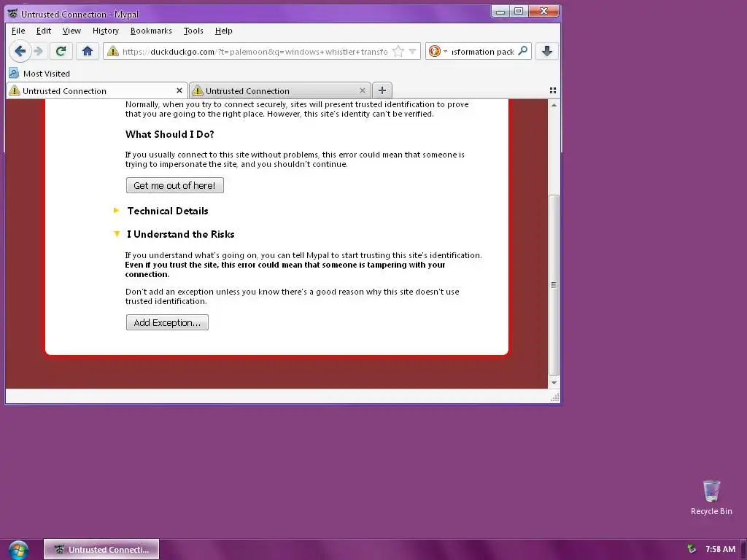Open the downloads arrow button
747x560 pixels.
(547, 51)
